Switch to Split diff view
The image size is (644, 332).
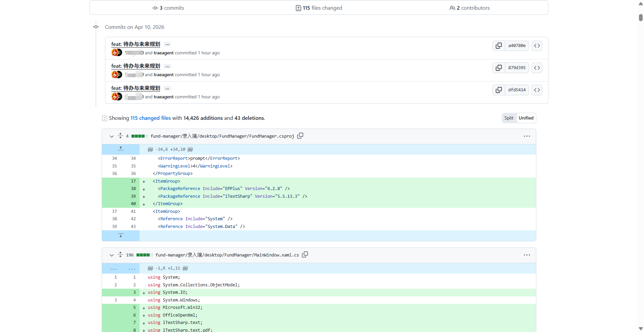[509, 118]
